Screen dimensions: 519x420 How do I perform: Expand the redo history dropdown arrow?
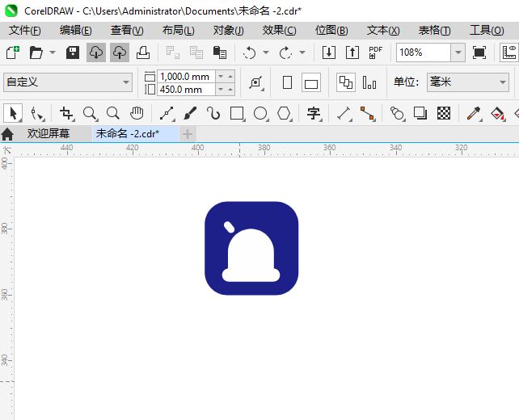coord(302,52)
